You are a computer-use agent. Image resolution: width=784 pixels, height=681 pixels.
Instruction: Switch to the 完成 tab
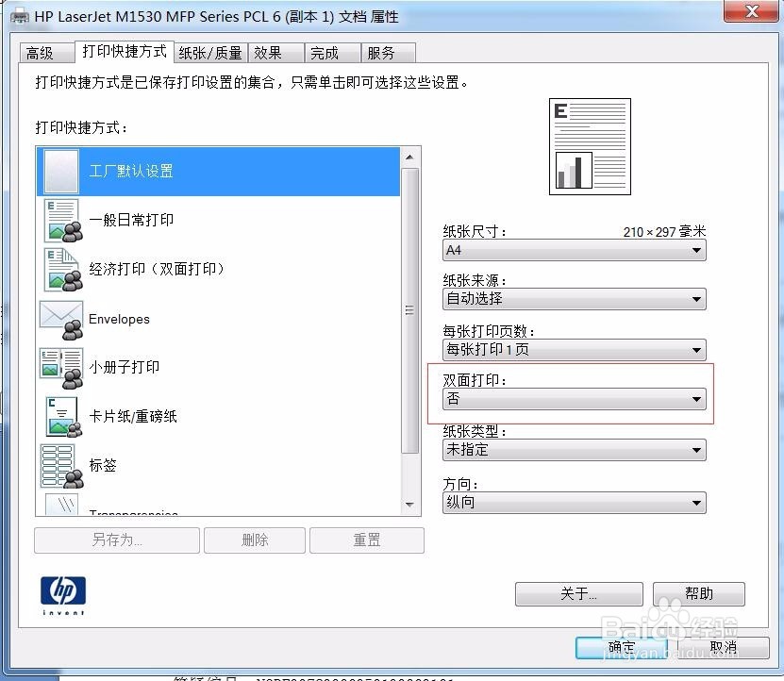click(x=332, y=53)
